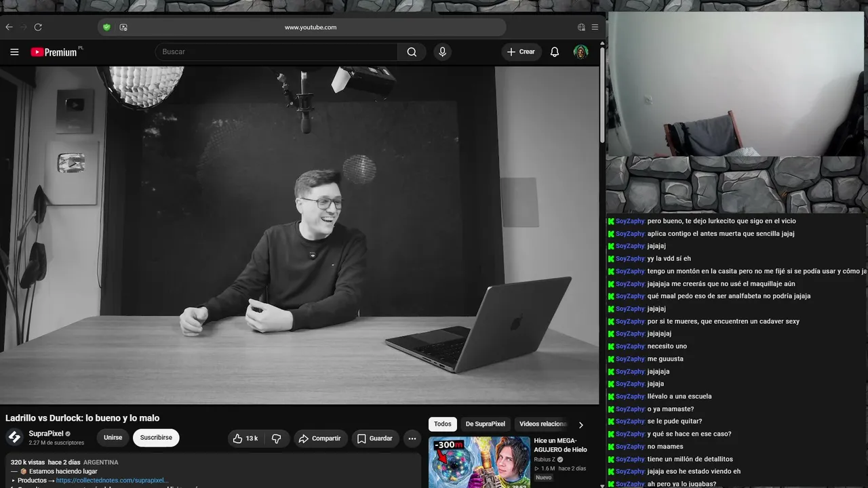Click the Unirse button

(113, 438)
